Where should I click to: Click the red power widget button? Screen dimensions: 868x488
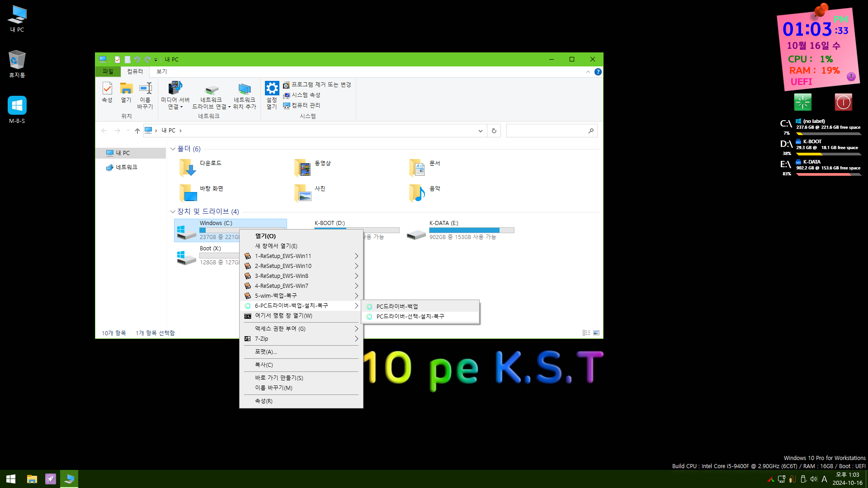pyautogui.click(x=843, y=102)
